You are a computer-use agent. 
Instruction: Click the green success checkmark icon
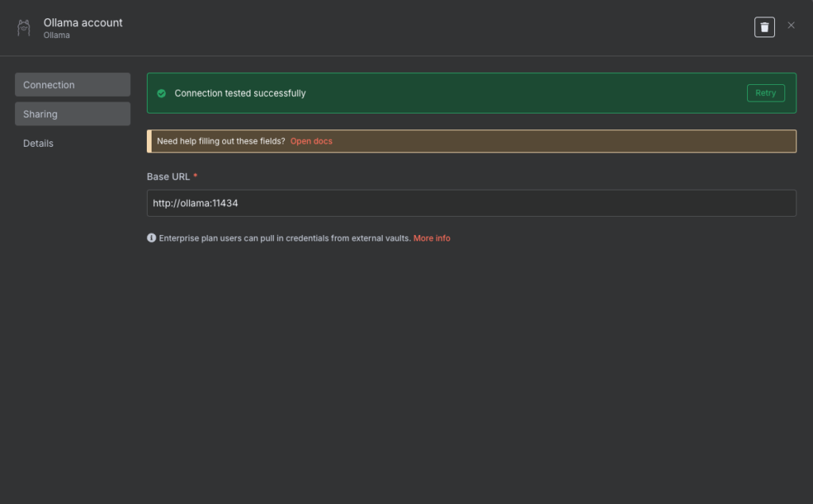pyautogui.click(x=162, y=94)
